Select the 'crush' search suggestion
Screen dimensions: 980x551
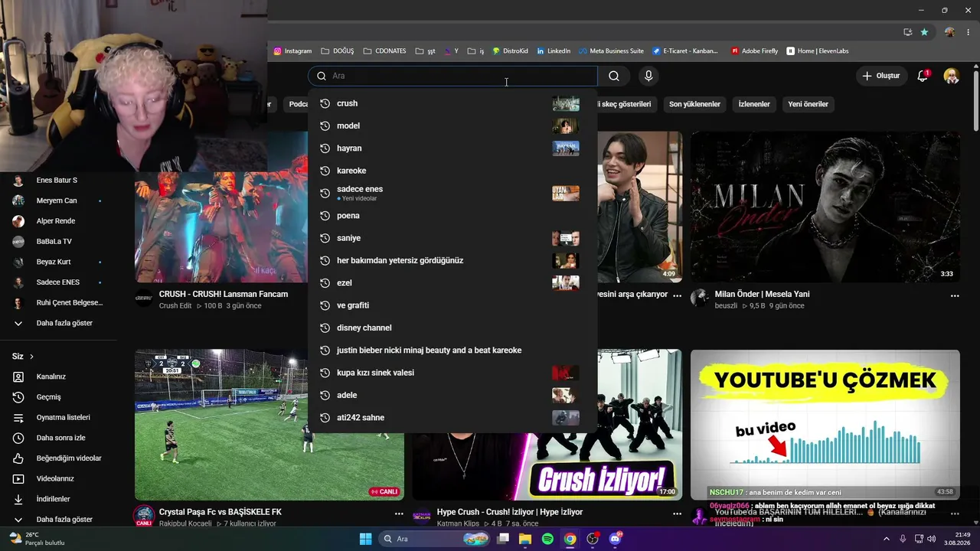(452, 103)
